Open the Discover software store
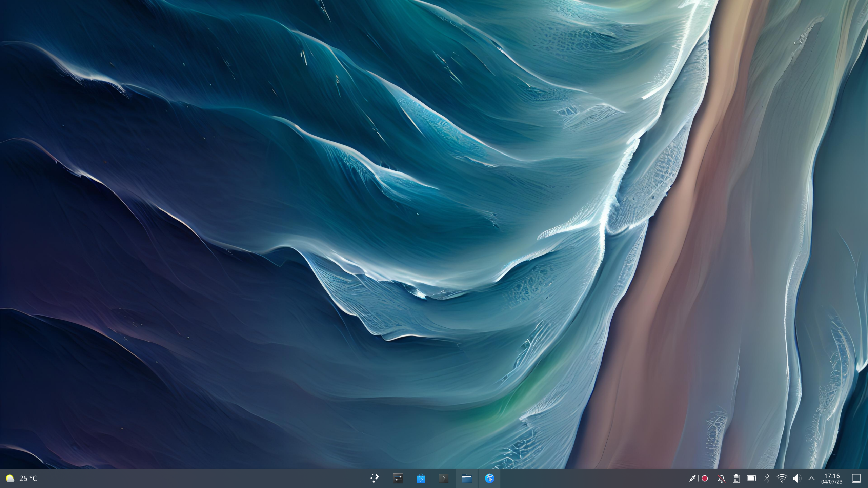868x488 pixels. tap(421, 478)
